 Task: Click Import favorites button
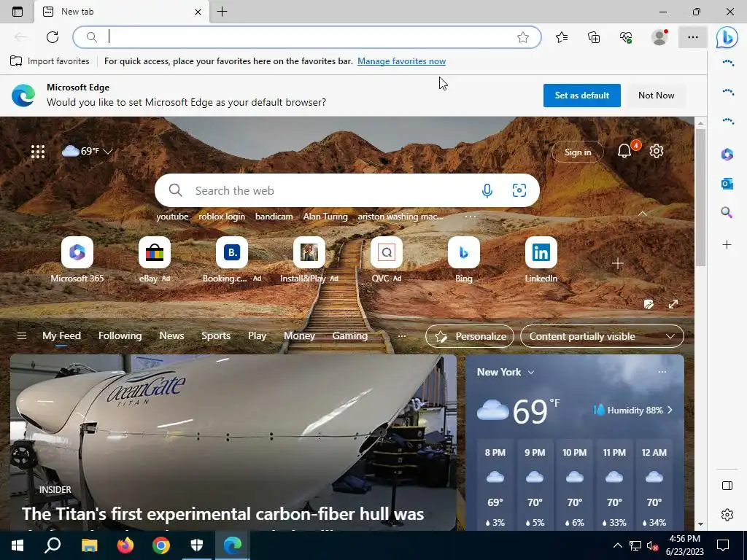[x=50, y=61]
